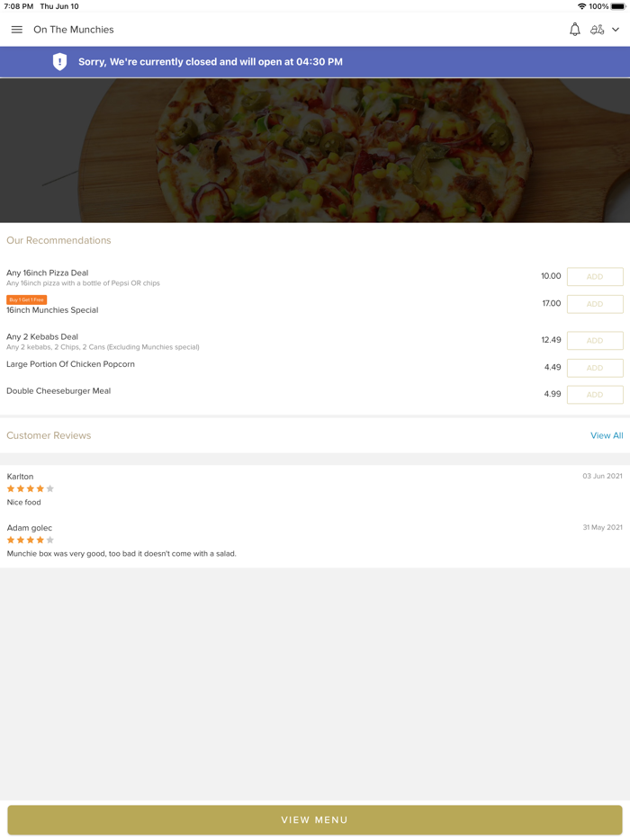Tap the Buy 1 Get 1 Free badge
Viewport: 630px width, 840px height.
[x=26, y=299]
